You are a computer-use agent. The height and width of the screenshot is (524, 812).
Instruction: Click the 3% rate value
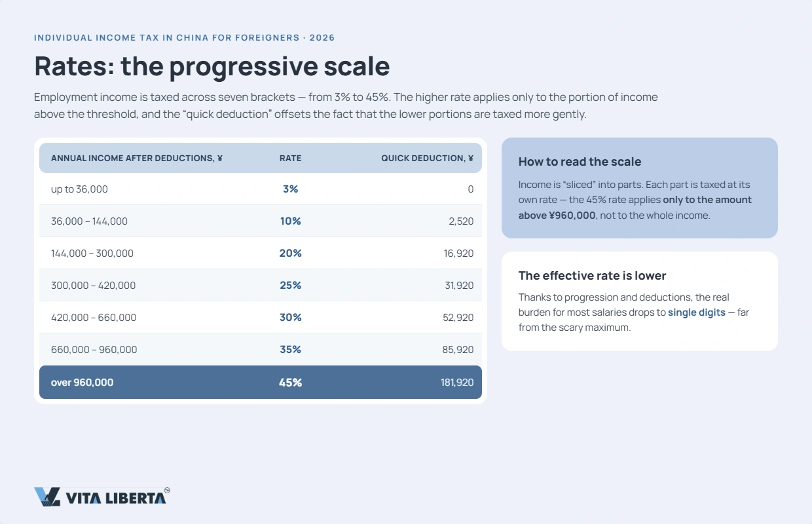point(290,189)
